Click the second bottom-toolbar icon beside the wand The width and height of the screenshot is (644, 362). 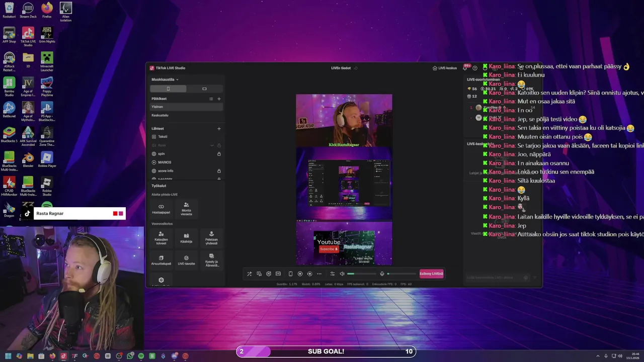click(x=259, y=274)
